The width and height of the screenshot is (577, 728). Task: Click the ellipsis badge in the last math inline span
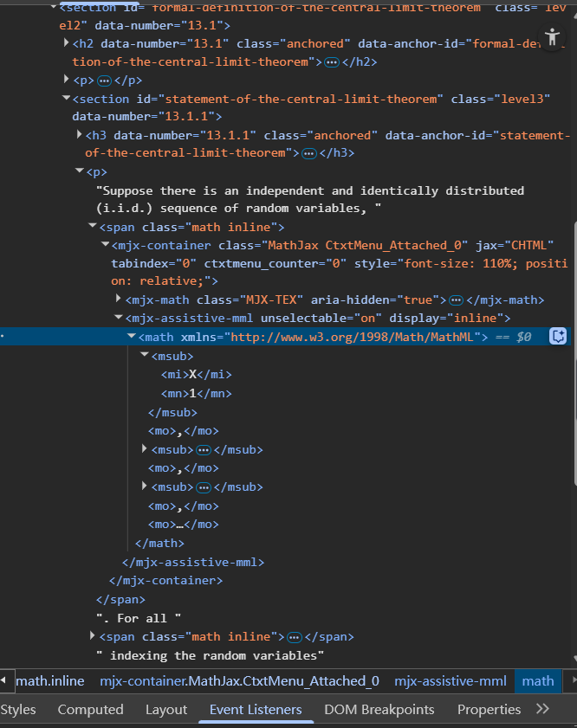[294, 637]
